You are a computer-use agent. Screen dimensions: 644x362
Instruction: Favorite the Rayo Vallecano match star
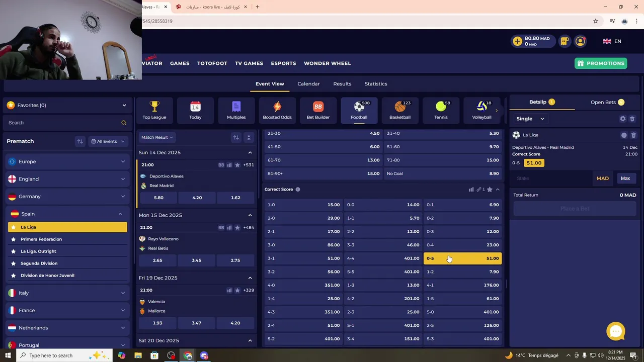[237, 228]
